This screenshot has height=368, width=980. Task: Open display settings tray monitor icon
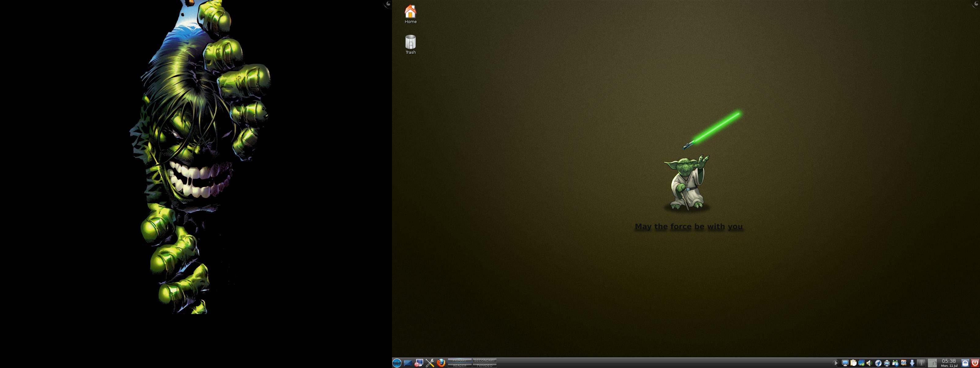845,363
